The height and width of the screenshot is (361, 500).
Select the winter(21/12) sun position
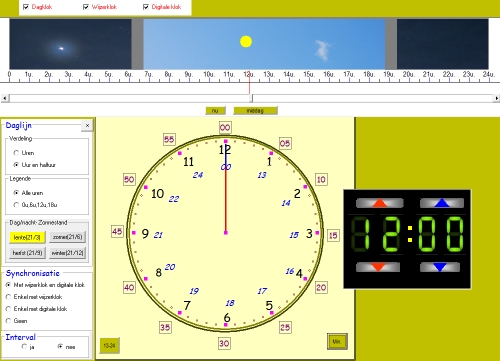pyautogui.click(x=67, y=253)
